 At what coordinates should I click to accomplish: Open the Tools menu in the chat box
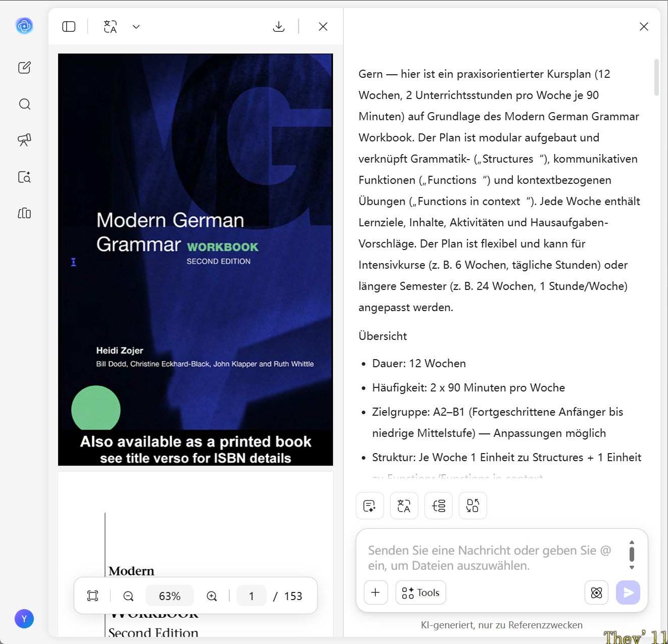[421, 592]
